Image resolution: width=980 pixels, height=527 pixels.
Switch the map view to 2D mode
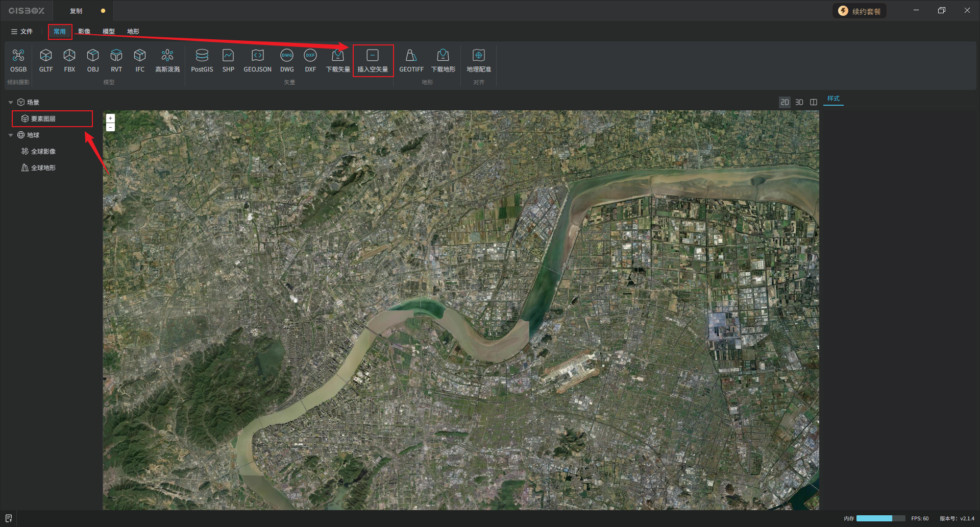785,102
